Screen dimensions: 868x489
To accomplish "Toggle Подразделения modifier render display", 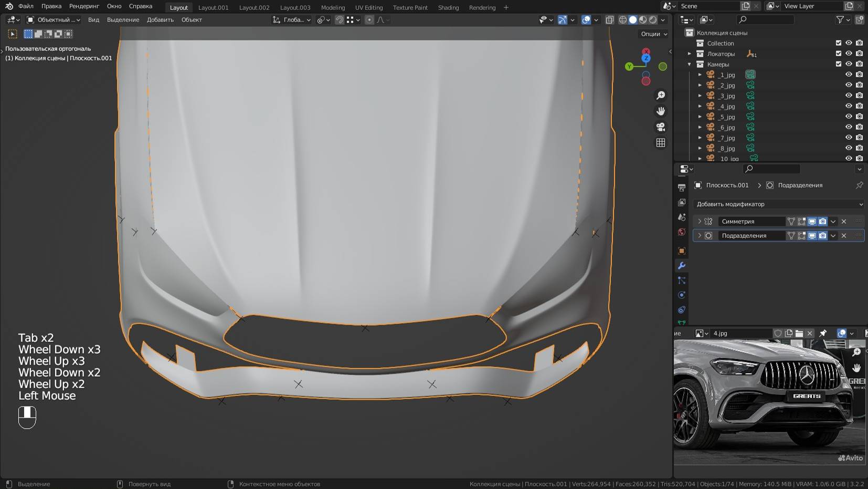I will (x=822, y=236).
